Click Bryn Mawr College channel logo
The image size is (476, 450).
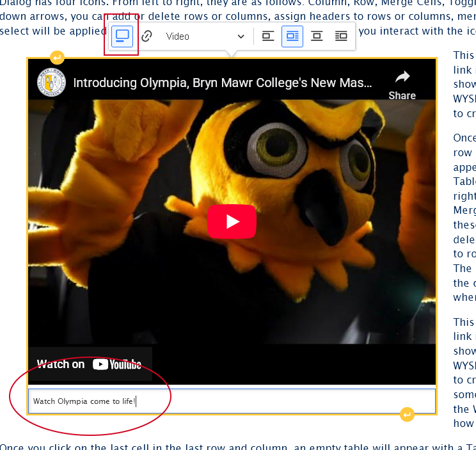(x=51, y=83)
